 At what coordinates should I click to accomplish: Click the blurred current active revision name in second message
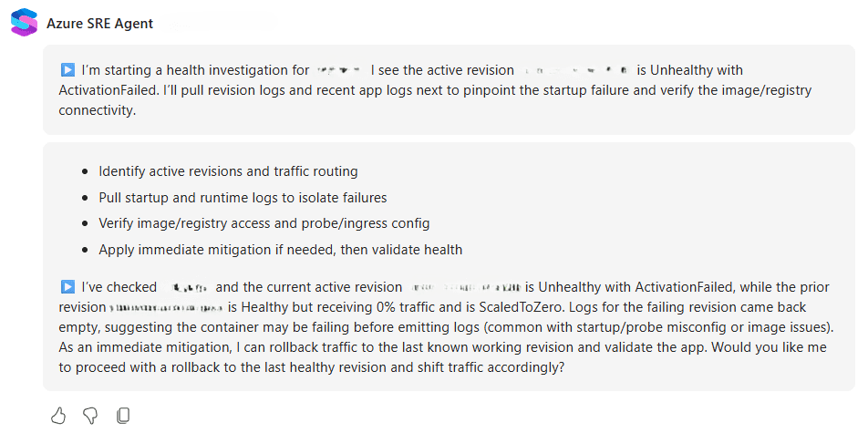click(464, 287)
